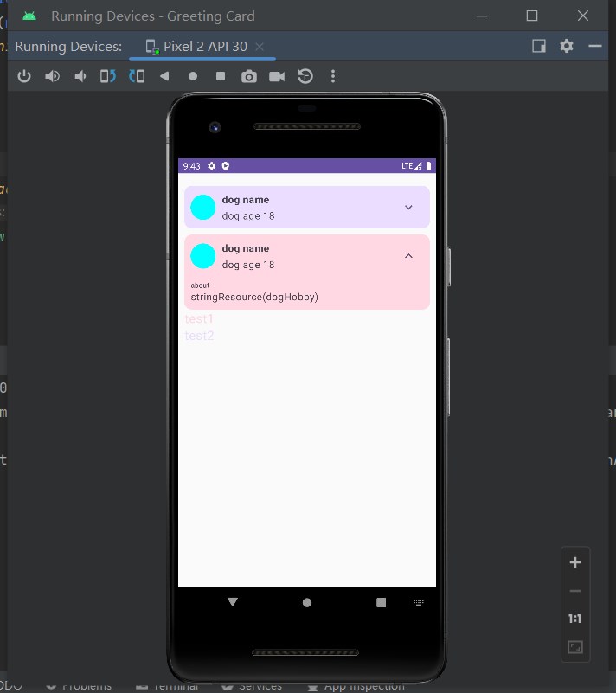Hide the Running Devices tool window
This screenshot has width=616, height=693.
tap(594, 46)
